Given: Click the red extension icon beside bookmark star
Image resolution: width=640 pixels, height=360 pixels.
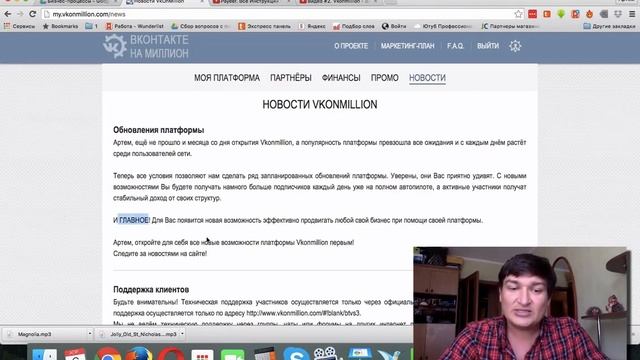Looking at the screenshot, I should coord(532,14).
